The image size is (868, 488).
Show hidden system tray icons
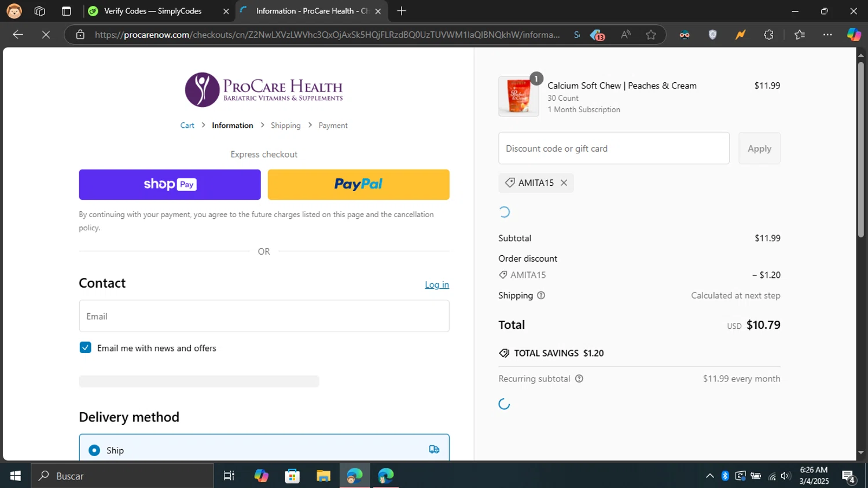point(709,476)
